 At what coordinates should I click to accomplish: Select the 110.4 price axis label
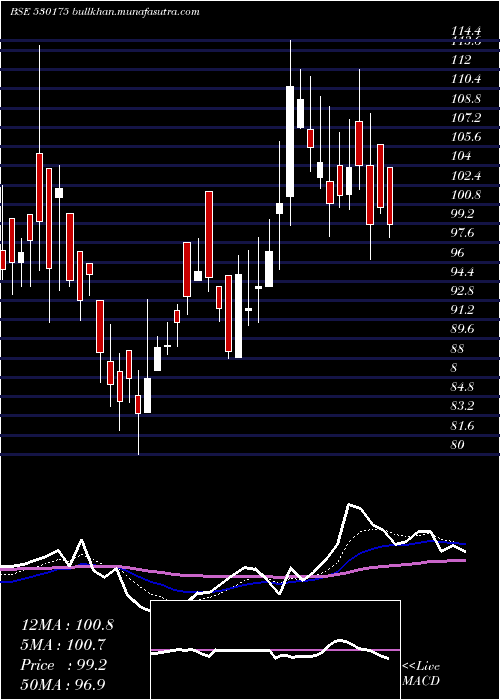click(x=466, y=79)
